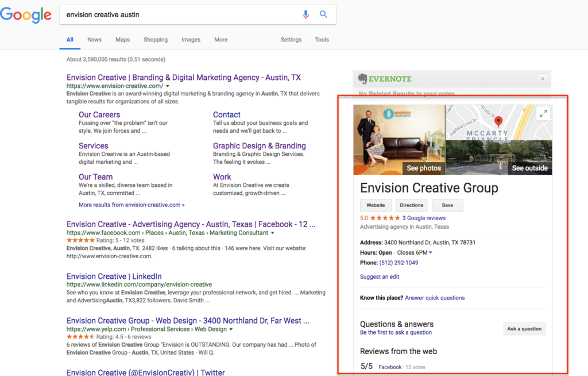Click Yelp result's star rating
Image resolution: width=588 pixels, height=376 pixels.
[x=80, y=337]
